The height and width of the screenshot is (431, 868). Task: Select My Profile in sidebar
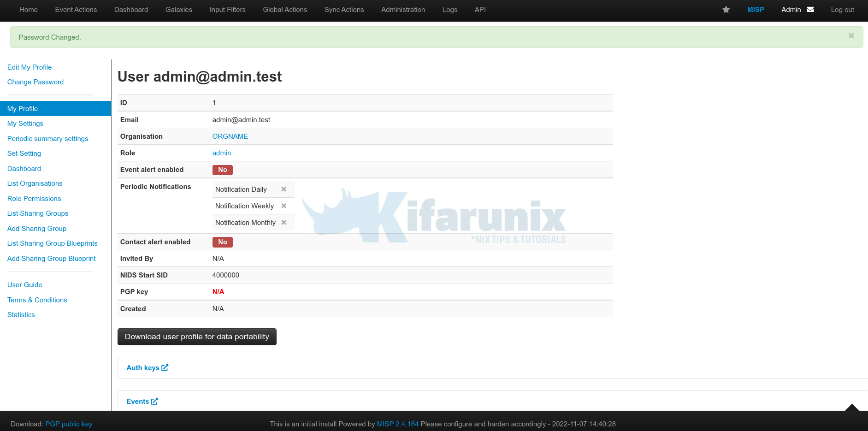(55, 109)
